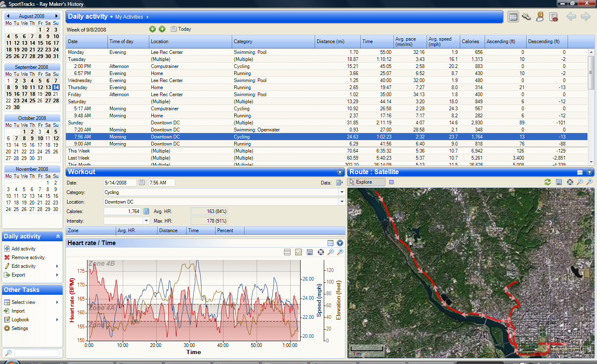Open the Equipment view (running shoe icon)
597x364 pixels.
tap(527, 17)
